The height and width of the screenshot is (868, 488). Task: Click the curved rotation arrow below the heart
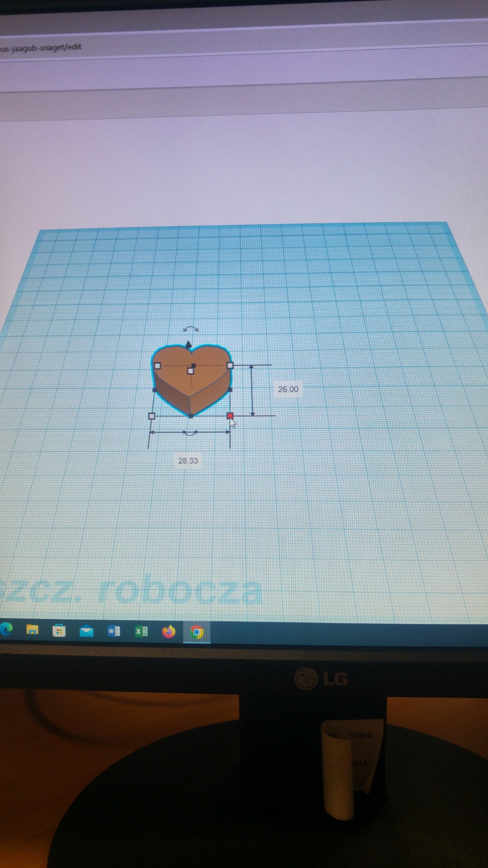pyautogui.click(x=190, y=433)
